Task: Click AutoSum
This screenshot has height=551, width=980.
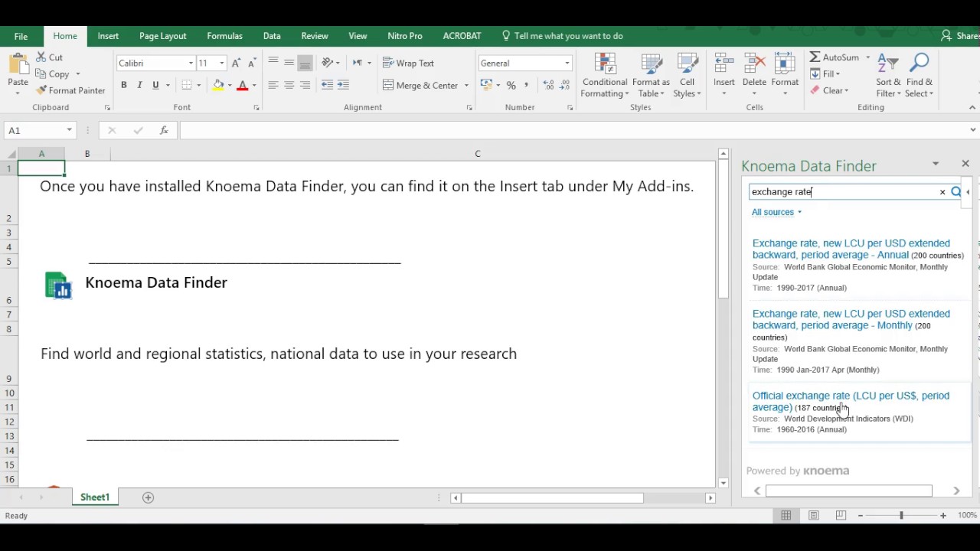Action: point(835,57)
